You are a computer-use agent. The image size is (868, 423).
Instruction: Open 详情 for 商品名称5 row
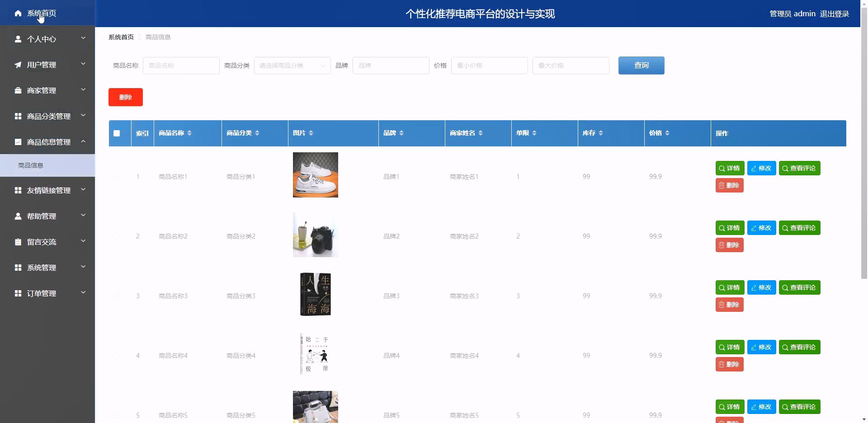pos(730,407)
